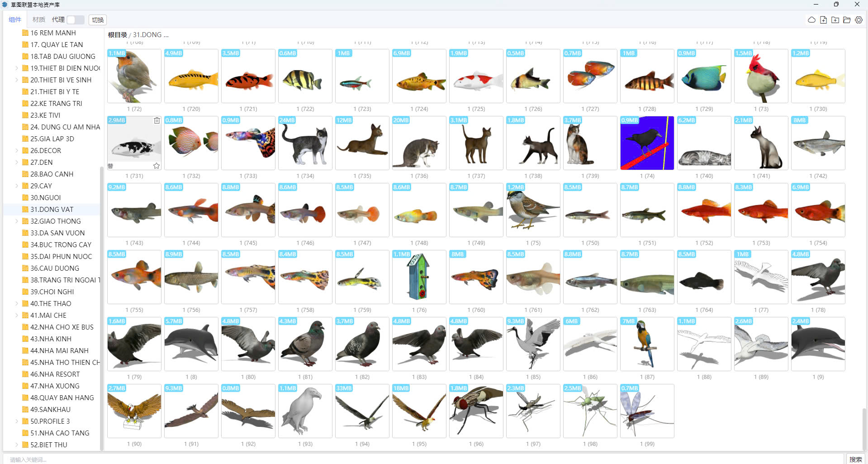The height and width of the screenshot is (464, 868).
Task: Switch to the 组件 tab
Action: [15, 20]
